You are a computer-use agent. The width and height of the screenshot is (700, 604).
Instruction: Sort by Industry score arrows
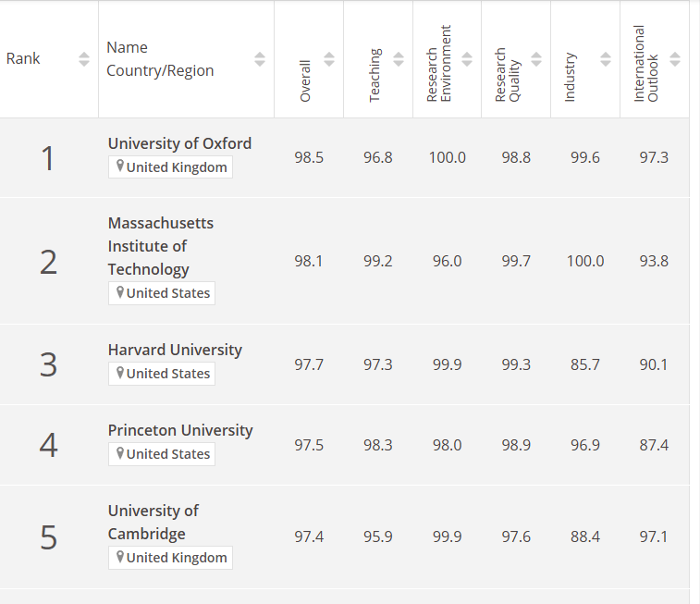tap(606, 59)
